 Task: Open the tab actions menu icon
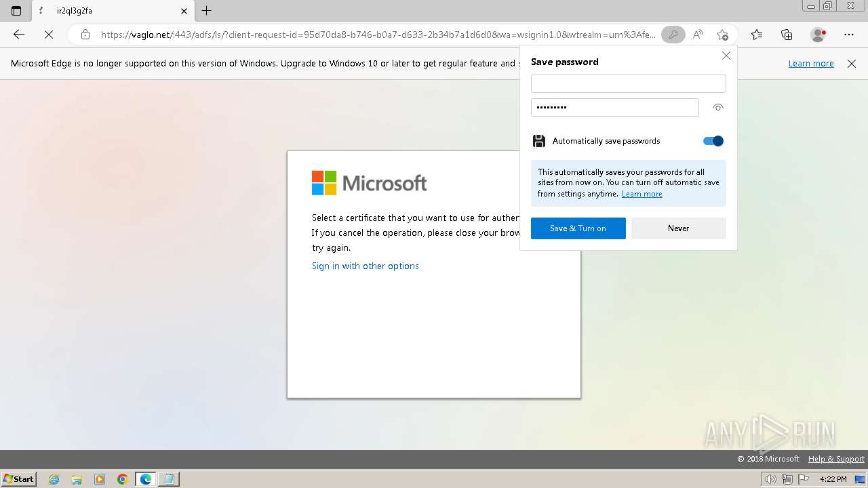[16, 11]
